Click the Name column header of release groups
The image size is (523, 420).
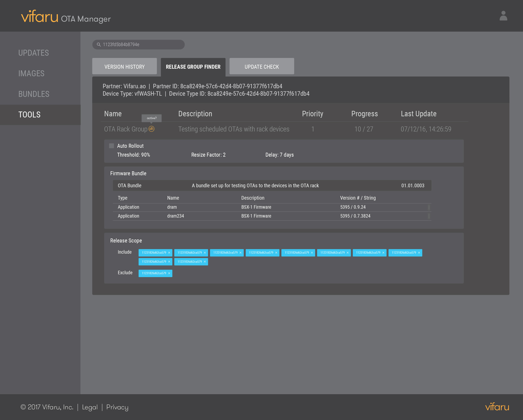pos(113,114)
